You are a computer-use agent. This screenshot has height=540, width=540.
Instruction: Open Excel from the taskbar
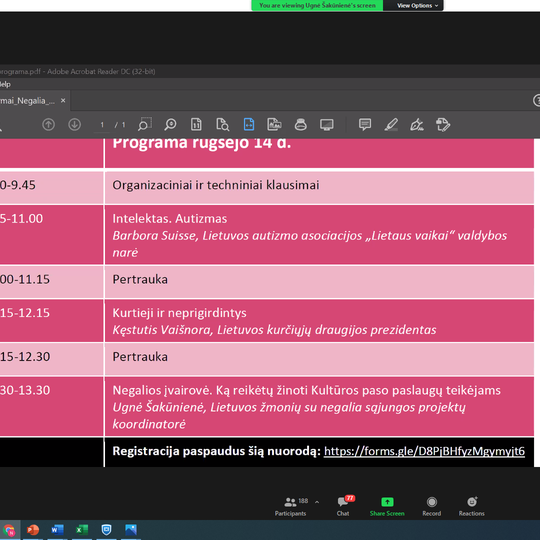click(82, 530)
